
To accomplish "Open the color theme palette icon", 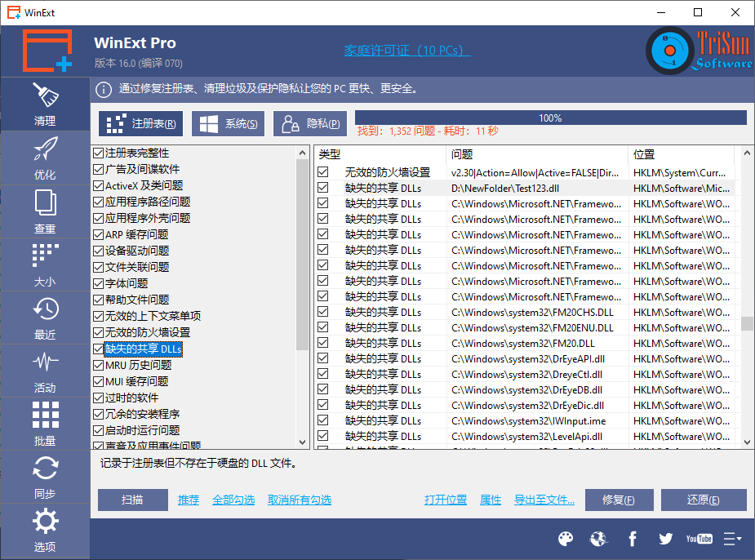I will [x=566, y=539].
